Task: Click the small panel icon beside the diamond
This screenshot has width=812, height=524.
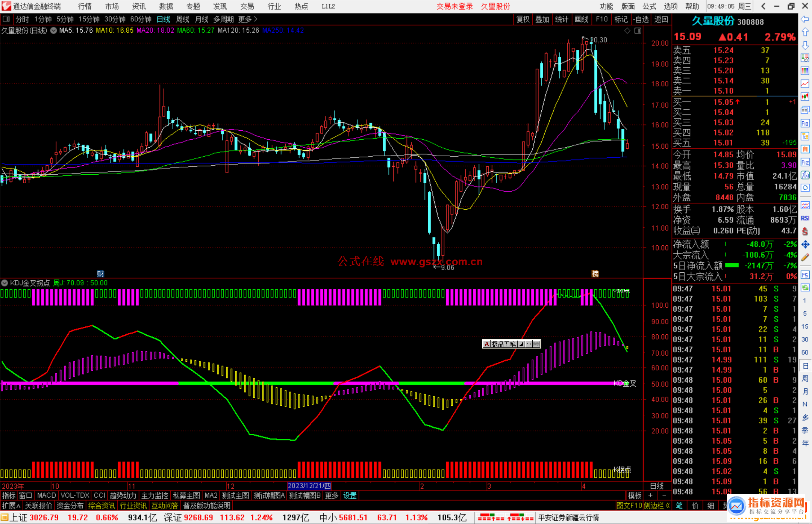Action: pyautogui.click(x=638, y=31)
